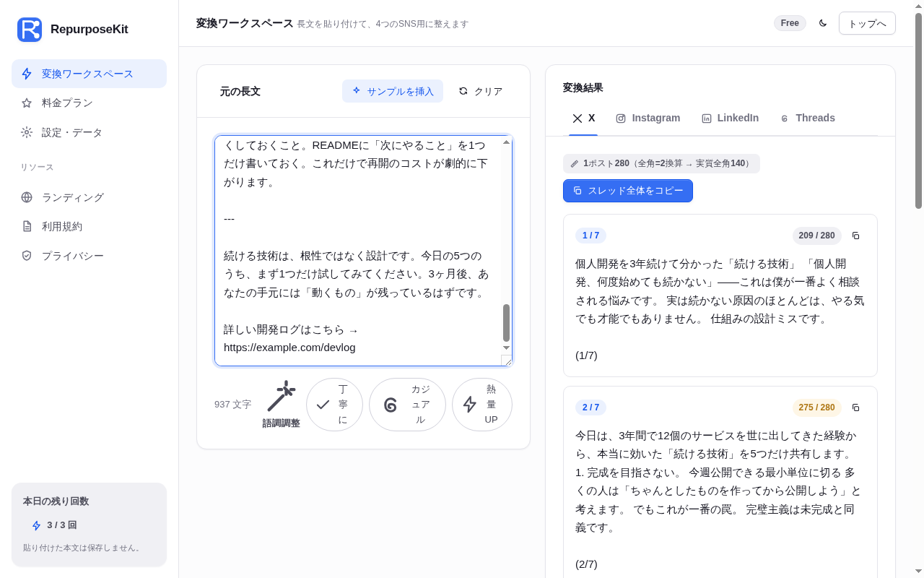
Task: Click the 275 / 280 character counter
Action: [x=816, y=407]
